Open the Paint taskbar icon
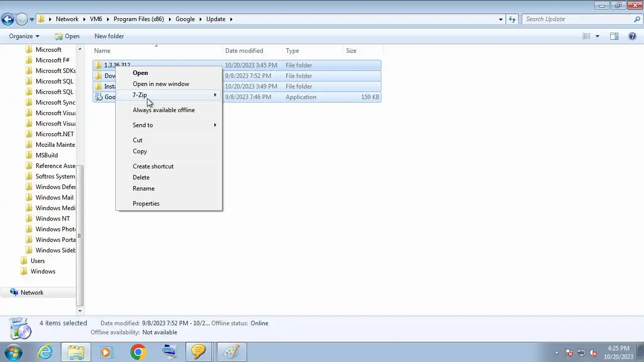Image resolution: width=644 pixels, height=362 pixels. 231,352
